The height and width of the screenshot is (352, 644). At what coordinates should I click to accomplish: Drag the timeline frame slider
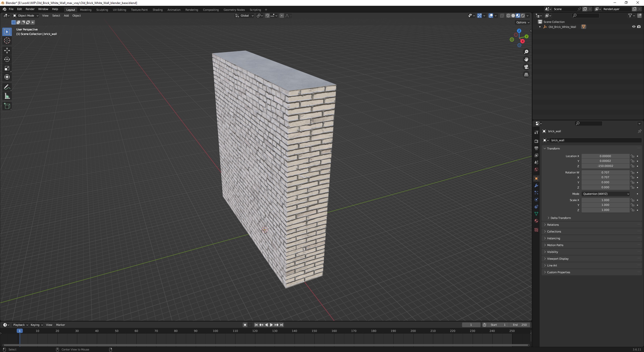[x=20, y=331]
